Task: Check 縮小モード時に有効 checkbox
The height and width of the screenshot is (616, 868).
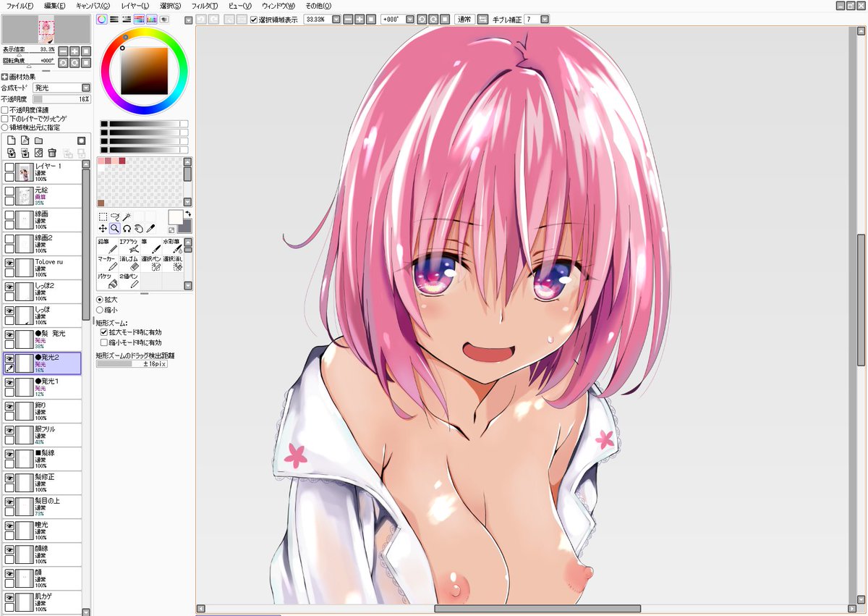Action: click(x=104, y=342)
